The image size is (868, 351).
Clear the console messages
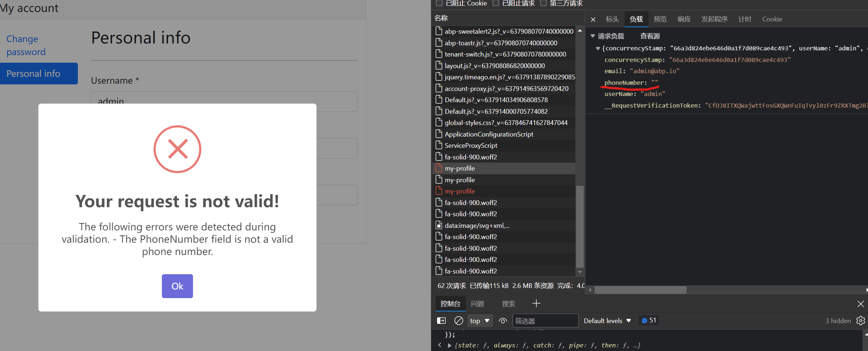(458, 320)
